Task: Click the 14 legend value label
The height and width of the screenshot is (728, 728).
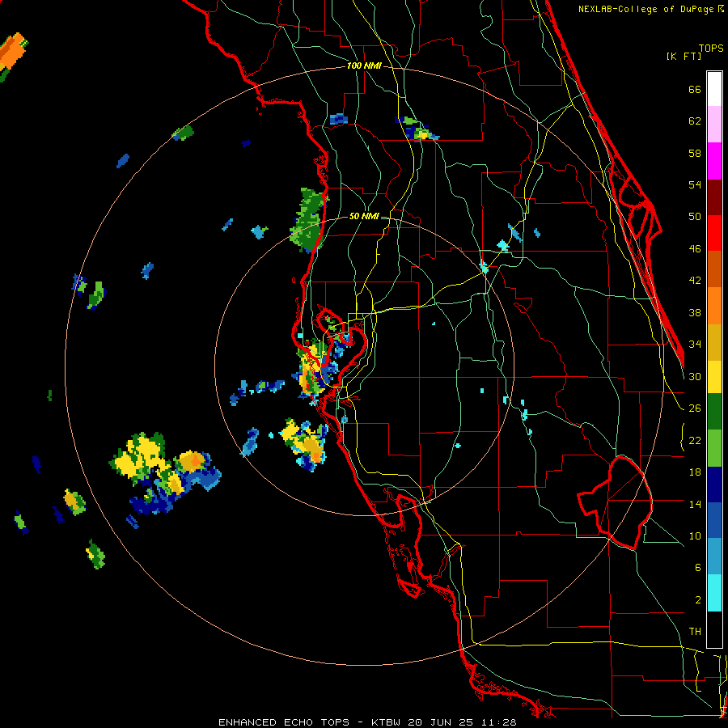Action: (x=695, y=504)
